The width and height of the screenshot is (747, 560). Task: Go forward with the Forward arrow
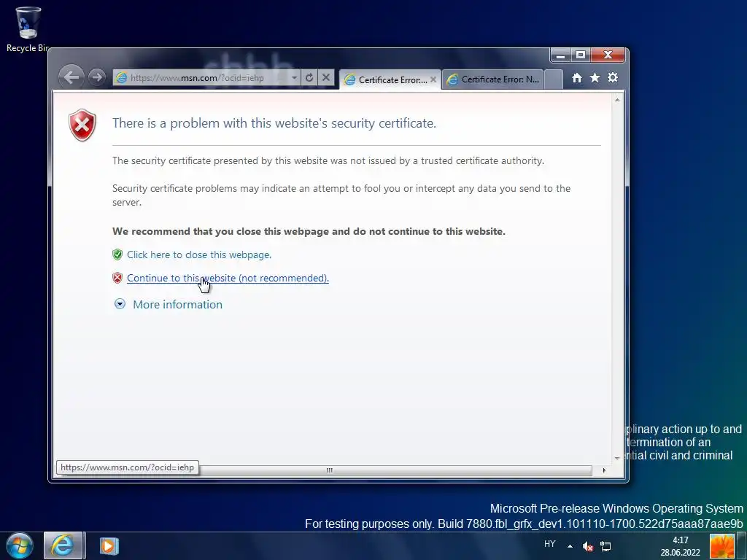pos(97,77)
